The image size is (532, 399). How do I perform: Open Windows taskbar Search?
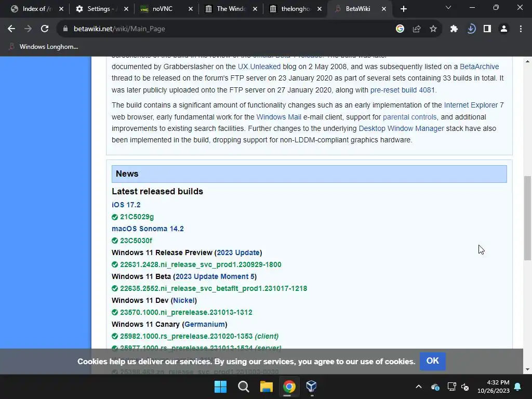pos(244,386)
